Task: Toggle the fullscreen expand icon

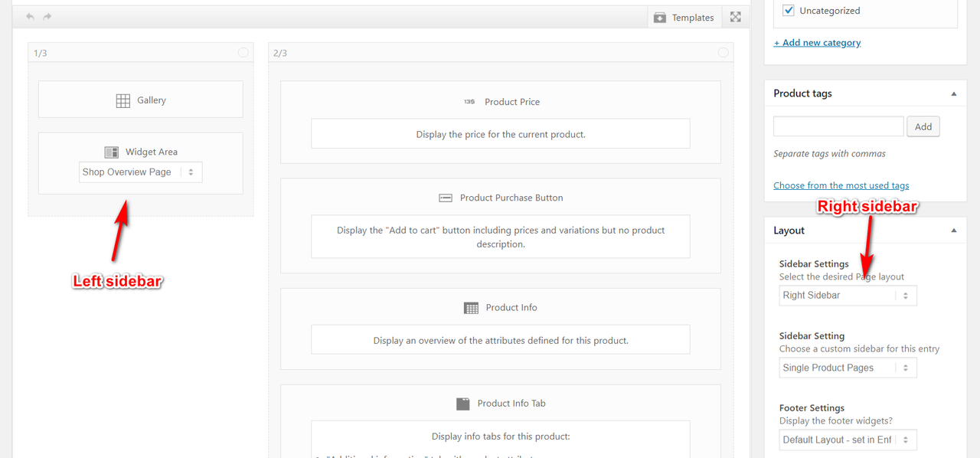Action: pos(735,17)
